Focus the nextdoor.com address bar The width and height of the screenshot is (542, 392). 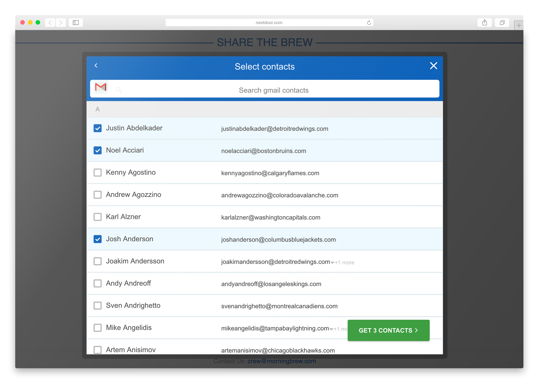269,23
